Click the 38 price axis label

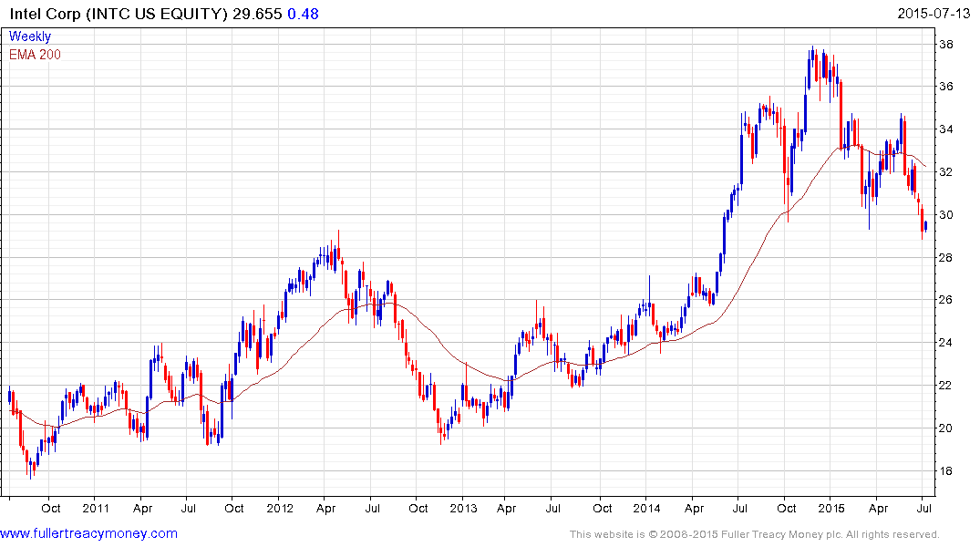[945, 45]
